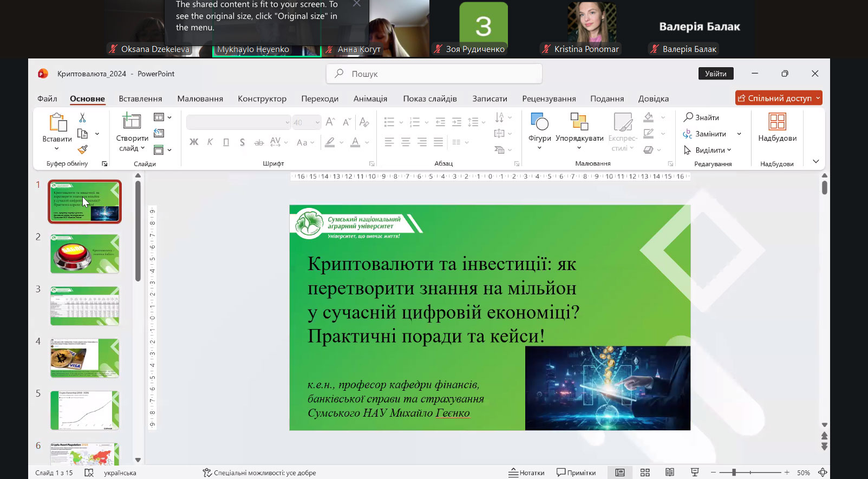Switch to slide sorter view icon
The image size is (868, 479).
coord(645,473)
